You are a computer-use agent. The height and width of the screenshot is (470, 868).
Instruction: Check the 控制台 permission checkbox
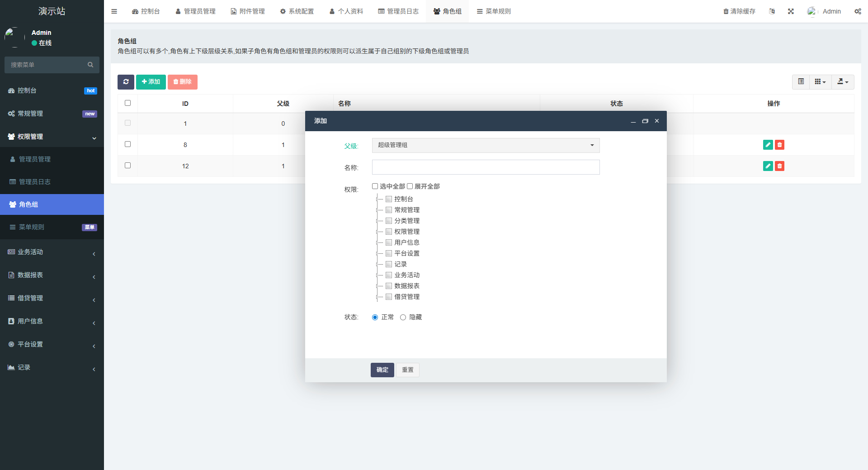pyautogui.click(x=389, y=199)
